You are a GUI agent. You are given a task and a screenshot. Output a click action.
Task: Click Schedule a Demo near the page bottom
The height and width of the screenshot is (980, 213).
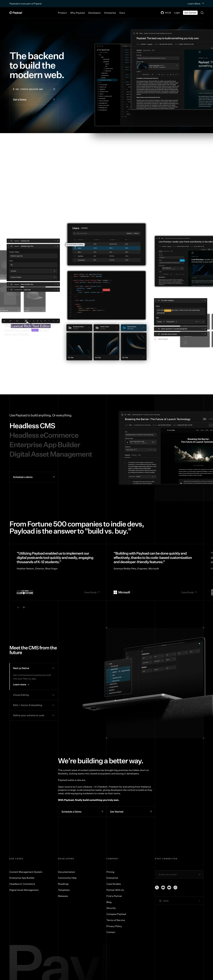[x=82, y=812]
